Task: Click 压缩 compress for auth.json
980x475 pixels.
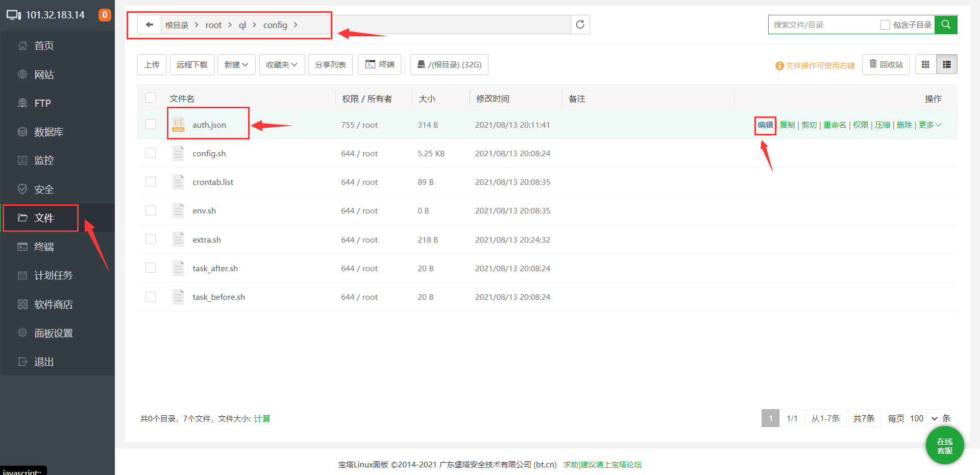Action: click(x=883, y=125)
